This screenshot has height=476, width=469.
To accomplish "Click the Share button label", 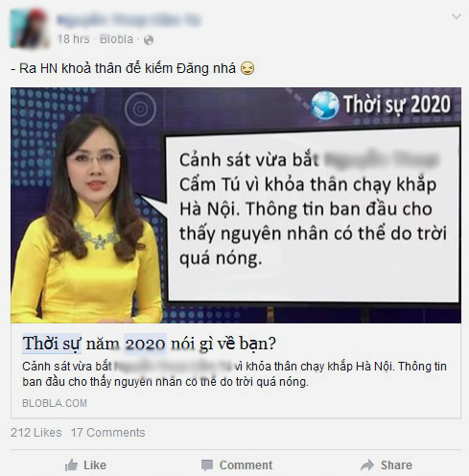I will [396, 465].
